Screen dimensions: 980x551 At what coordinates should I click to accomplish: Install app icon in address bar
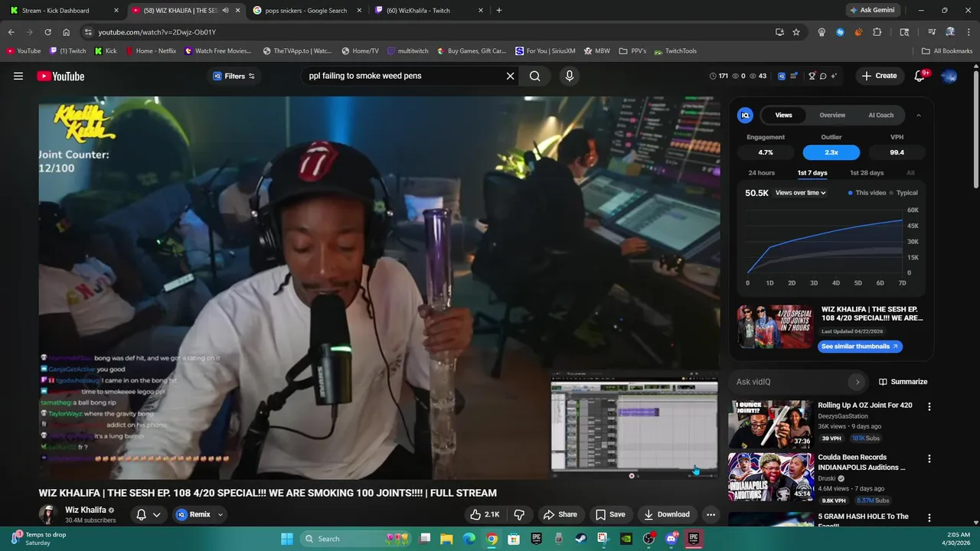tap(779, 32)
